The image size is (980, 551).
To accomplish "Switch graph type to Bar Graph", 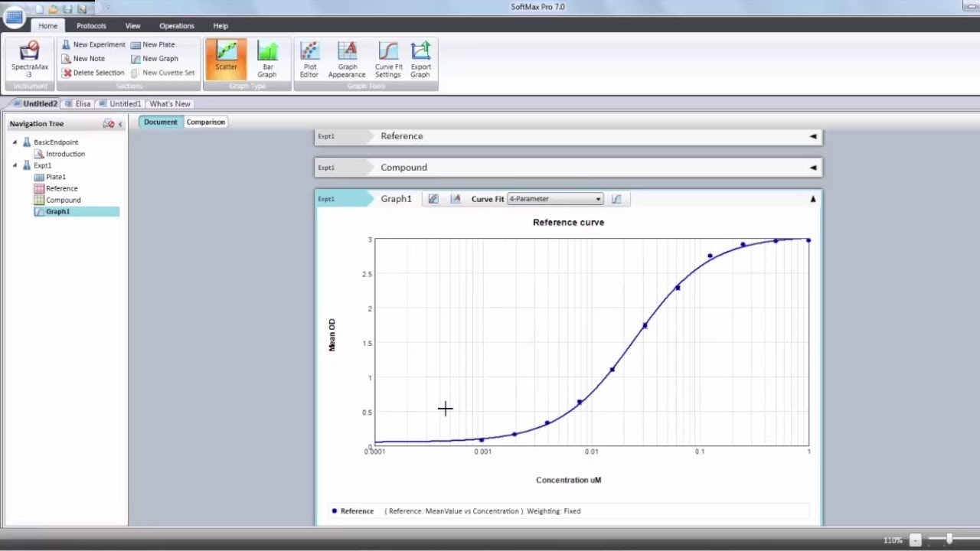I will point(267,59).
